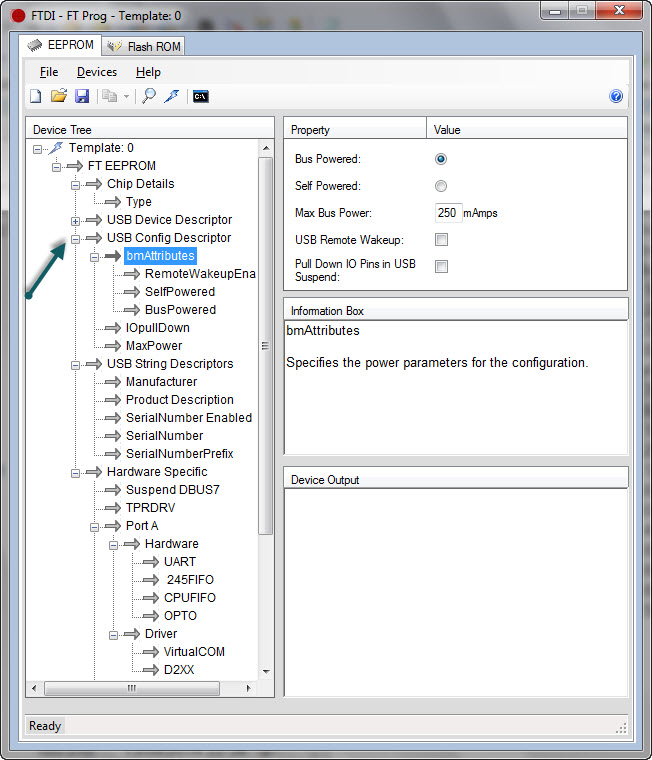Open the File menu
This screenshot has height=760, width=652.
pyautogui.click(x=49, y=72)
